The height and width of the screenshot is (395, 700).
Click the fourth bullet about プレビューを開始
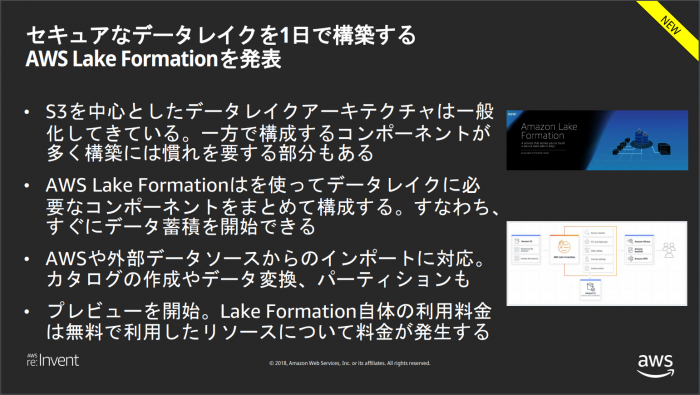pos(269,321)
